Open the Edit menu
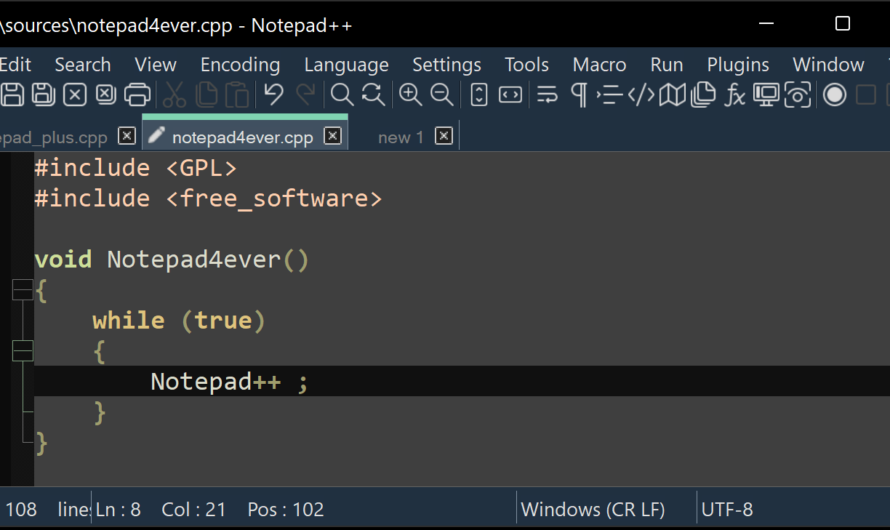Viewport: 890px width, 530px height. pyautogui.click(x=15, y=65)
